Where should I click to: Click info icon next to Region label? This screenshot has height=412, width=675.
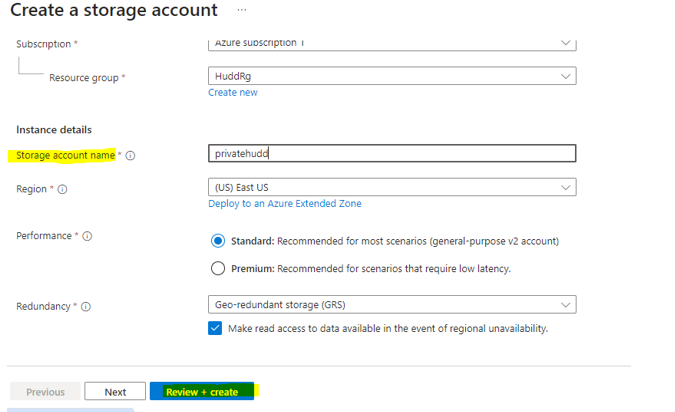(x=63, y=189)
